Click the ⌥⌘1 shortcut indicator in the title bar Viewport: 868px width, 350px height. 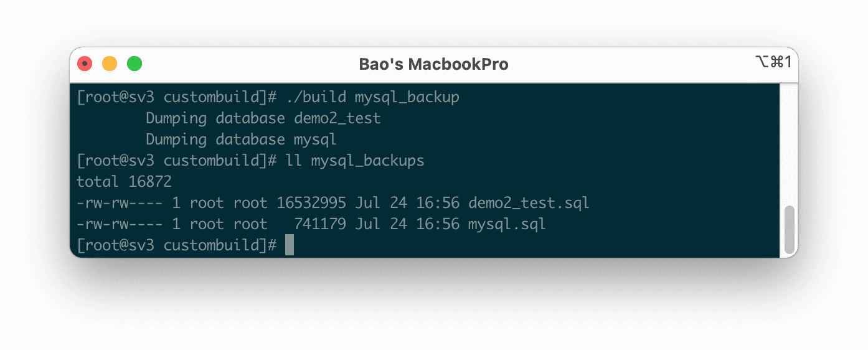[x=773, y=62]
